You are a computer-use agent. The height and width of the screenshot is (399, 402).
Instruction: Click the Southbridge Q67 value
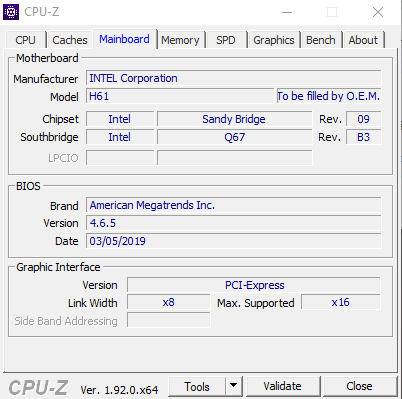coord(234,137)
